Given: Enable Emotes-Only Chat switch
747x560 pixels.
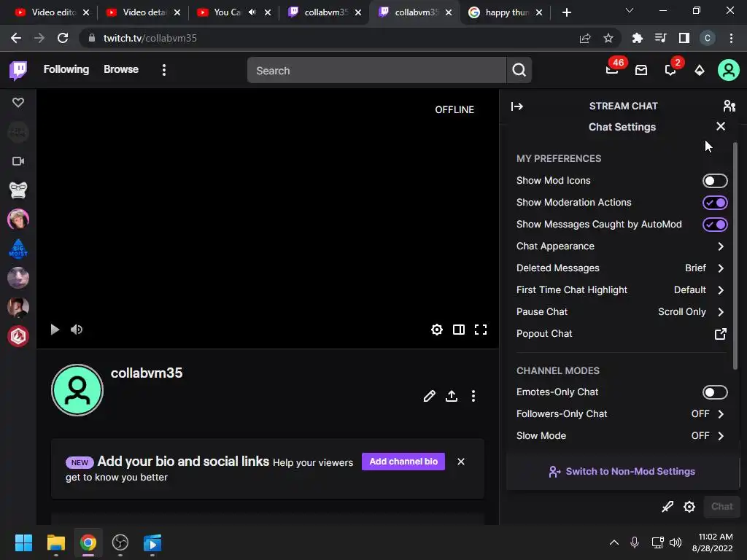Looking at the screenshot, I should [x=715, y=392].
